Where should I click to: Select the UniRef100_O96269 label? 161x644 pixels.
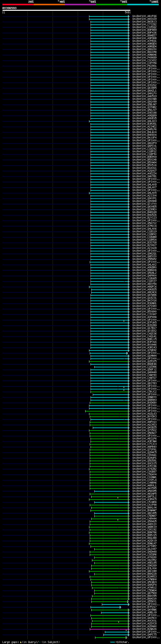click(x=144, y=566)
